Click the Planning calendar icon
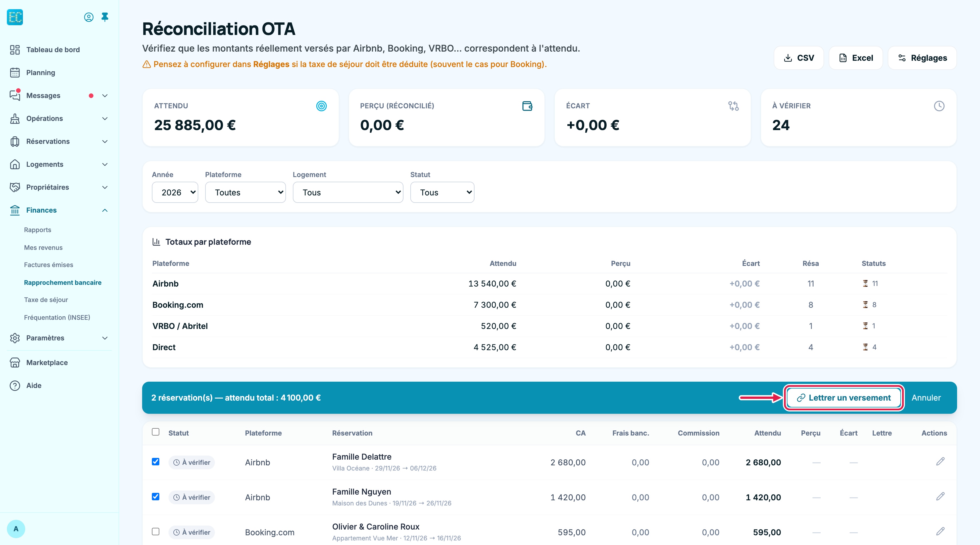 [15, 73]
